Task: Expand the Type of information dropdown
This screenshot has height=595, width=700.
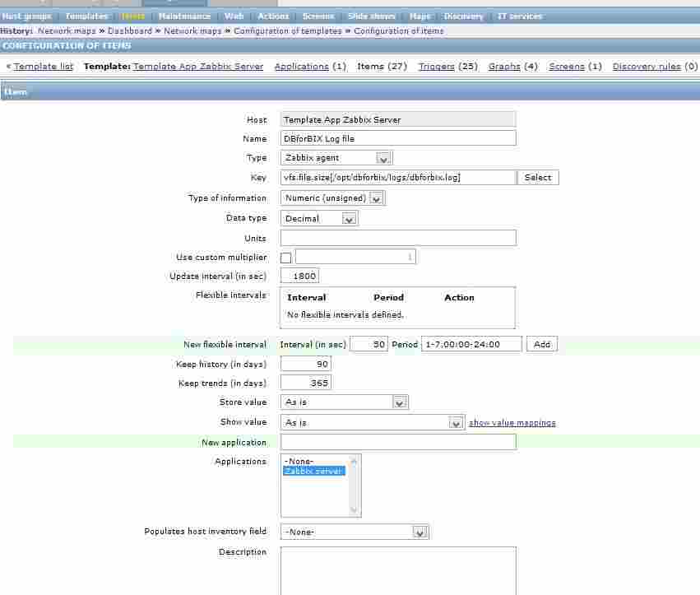Action: 332,198
